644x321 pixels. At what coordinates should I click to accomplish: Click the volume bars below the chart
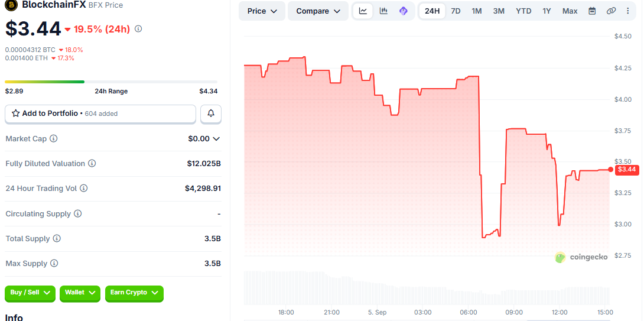[x=427, y=288]
